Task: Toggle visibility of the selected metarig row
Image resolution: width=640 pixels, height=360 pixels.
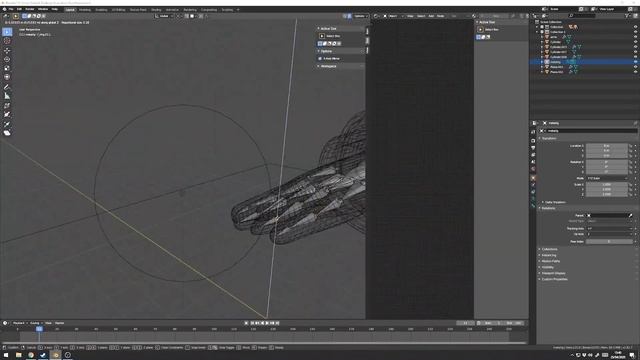Action: [x=636, y=62]
